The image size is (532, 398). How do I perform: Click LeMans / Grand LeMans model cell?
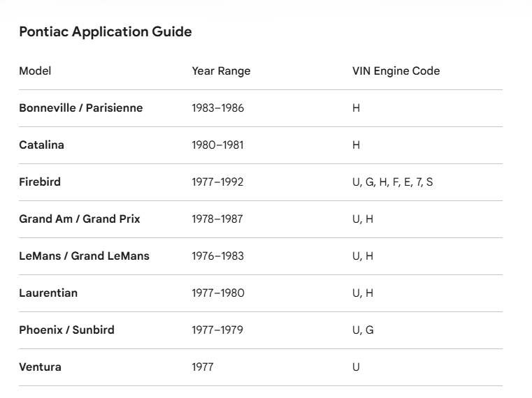coord(84,256)
